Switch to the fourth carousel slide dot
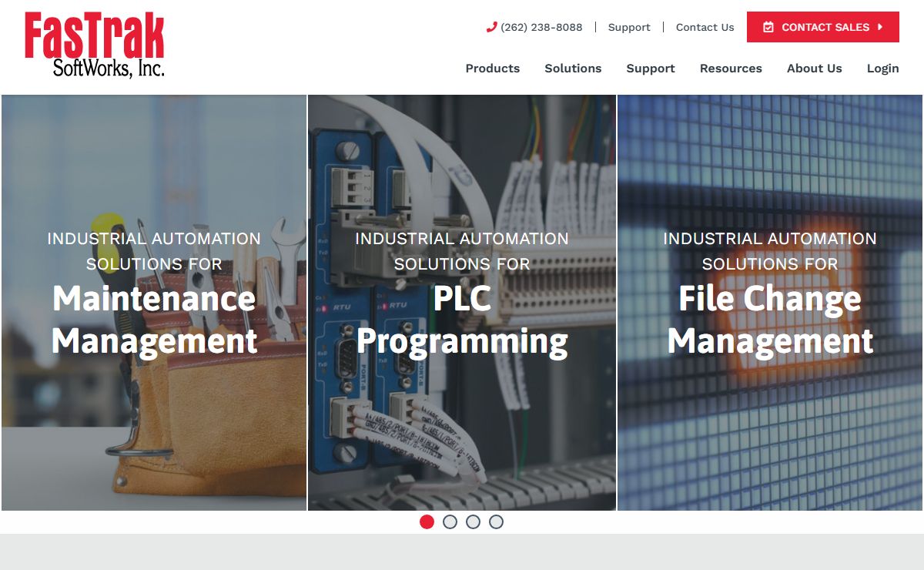The width and height of the screenshot is (924, 570). 496,522
